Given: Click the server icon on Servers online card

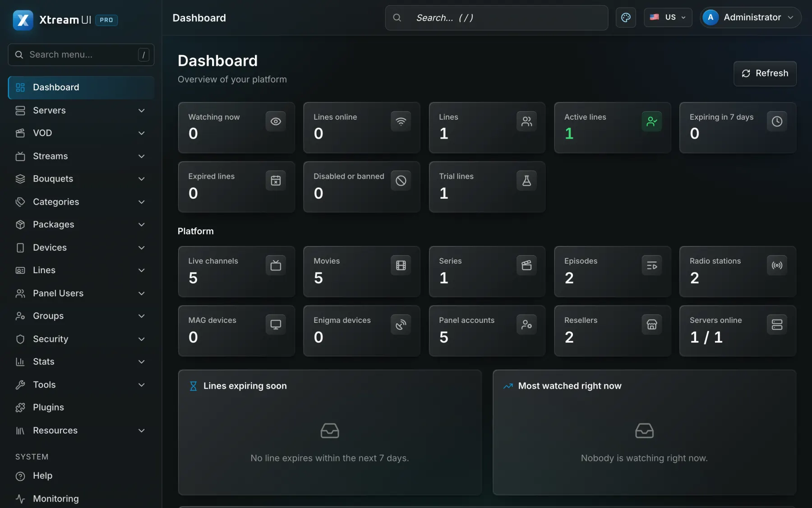Looking at the screenshot, I should [x=777, y=325].
